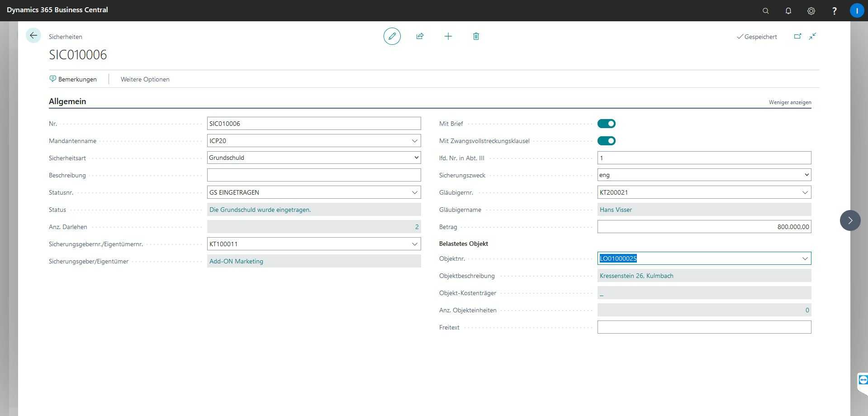This screenshot has height=416, width=868.
Task: Open the Weitere Optionen menu
Action: 145,79
